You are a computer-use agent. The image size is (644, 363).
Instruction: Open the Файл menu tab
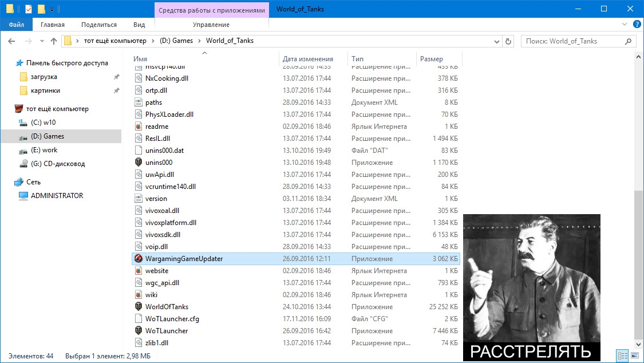click(17, 25)
